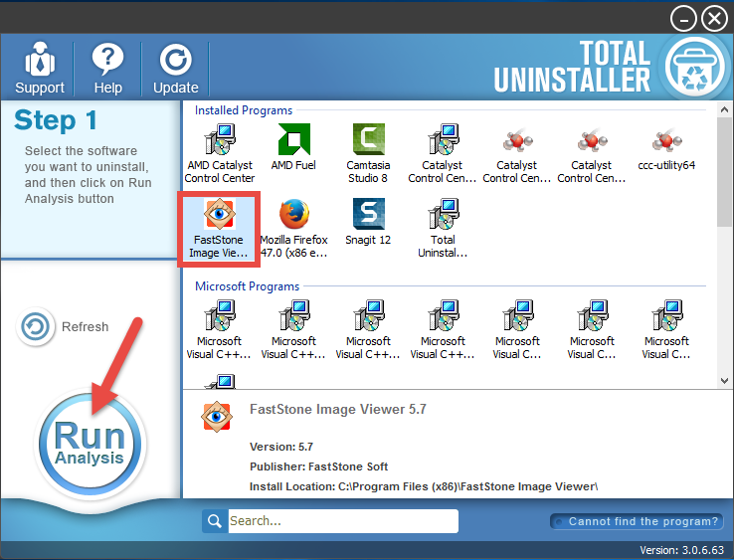Click 'Cannot find the program?' button
This screenshot has width=734, height=560.
click(x=637, y=521)
